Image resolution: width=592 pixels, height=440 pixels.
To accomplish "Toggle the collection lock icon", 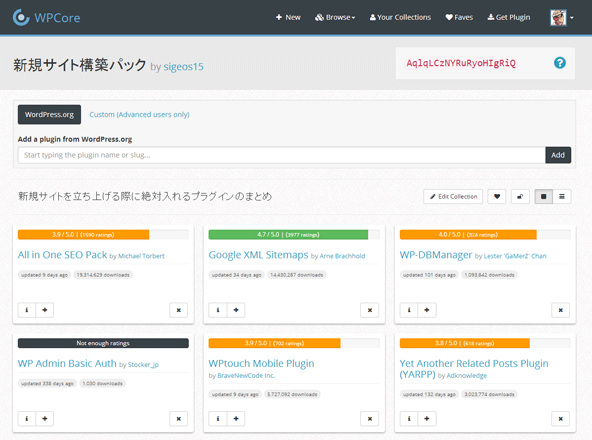I will [520, 196].
